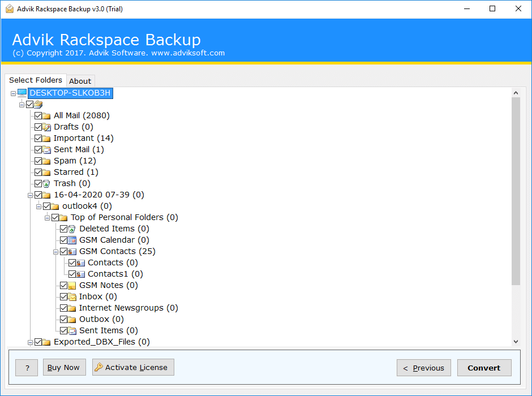Click the Trash recycle bin icon
Image resolution: width=532 pixels, height=396 pixels.
pos(46,184)
